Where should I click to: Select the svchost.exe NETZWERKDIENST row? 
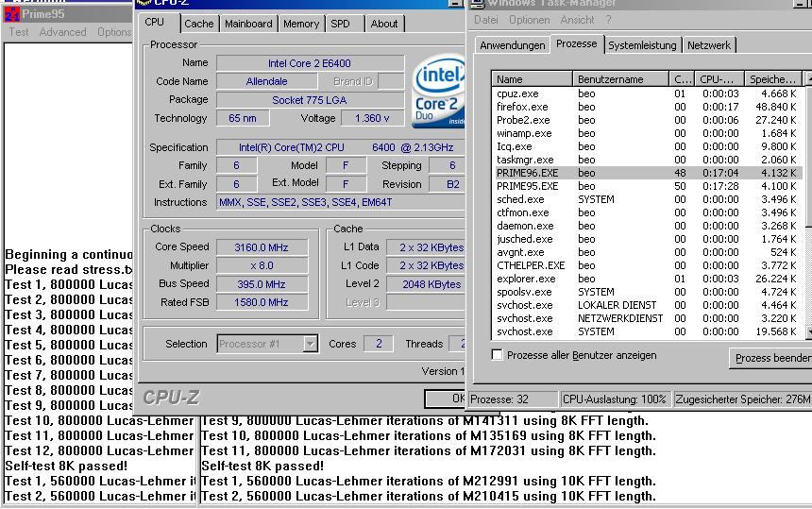(647, 318)
